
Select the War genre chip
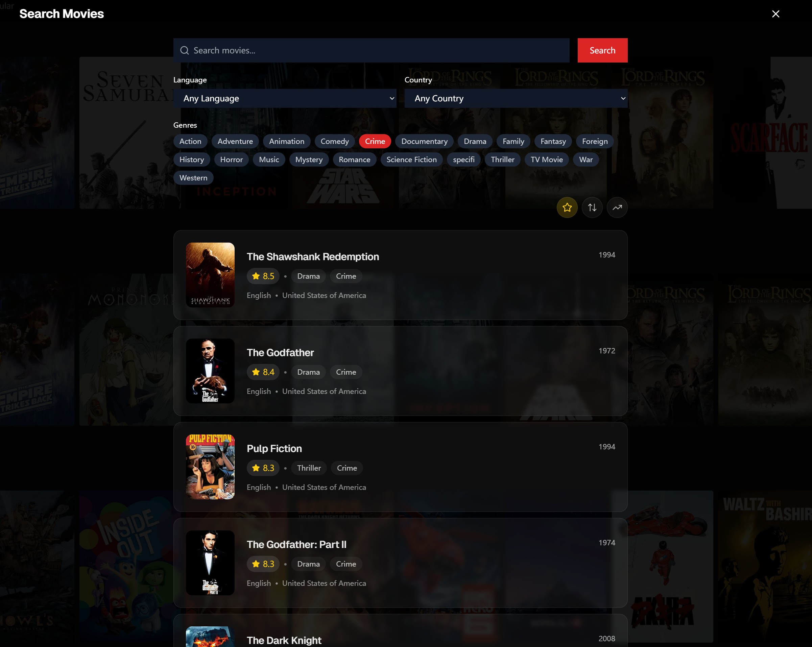[x=586, y=159]
